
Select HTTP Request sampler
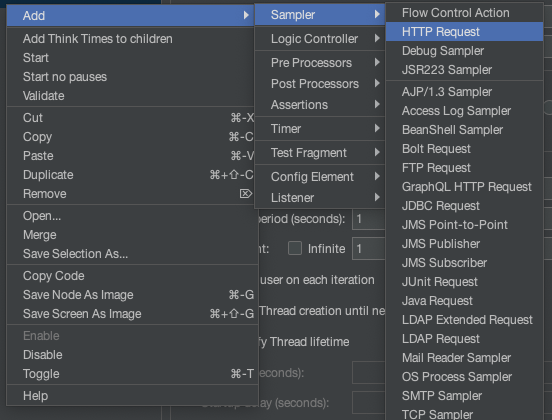point(464,32)
